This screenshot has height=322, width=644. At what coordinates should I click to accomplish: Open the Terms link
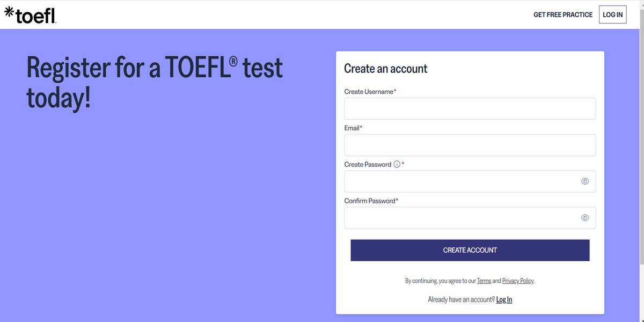click(484, 280)
